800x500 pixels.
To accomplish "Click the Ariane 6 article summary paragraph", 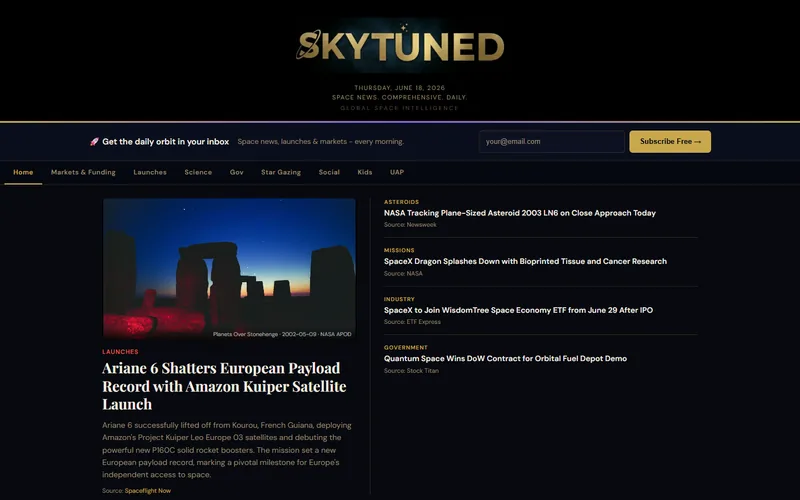I will point(227,450).
